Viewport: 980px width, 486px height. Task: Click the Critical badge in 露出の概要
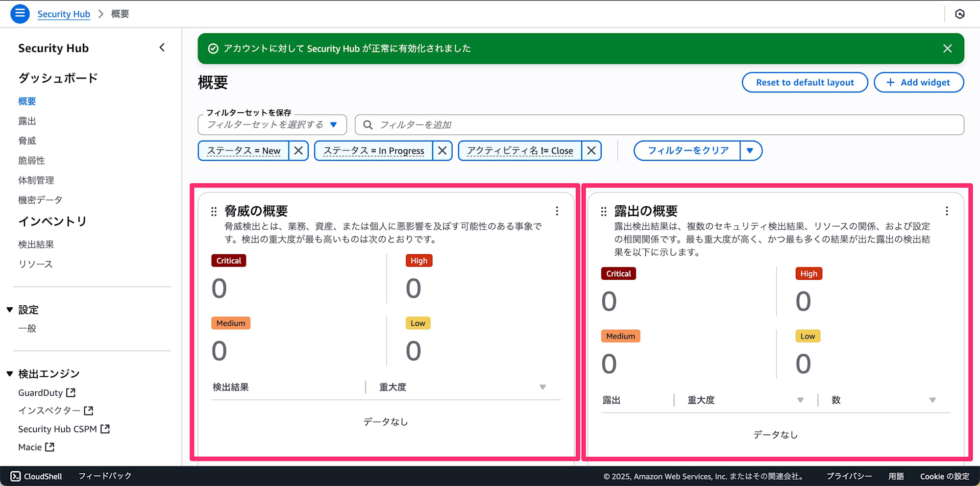[618, 273]
